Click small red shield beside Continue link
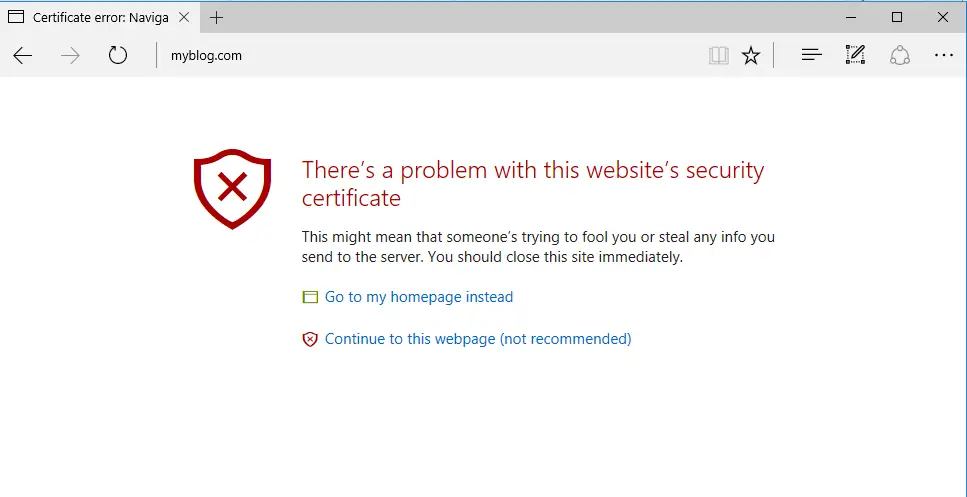 tap(310, 339)
